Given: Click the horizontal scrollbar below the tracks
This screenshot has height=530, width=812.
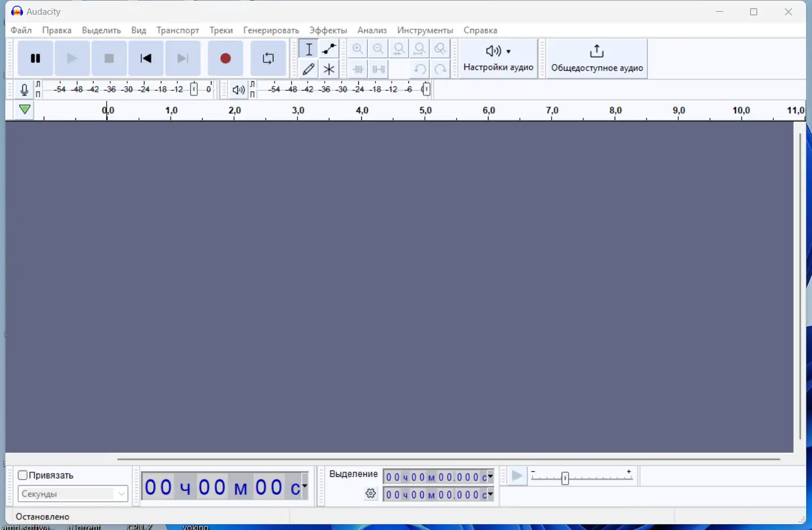Looking at the screenshot, I should click(x=448, y=459).
